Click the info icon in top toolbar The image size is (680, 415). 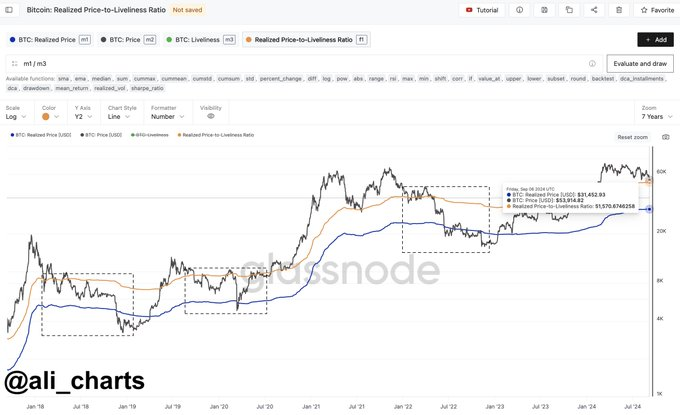(519, 10)
